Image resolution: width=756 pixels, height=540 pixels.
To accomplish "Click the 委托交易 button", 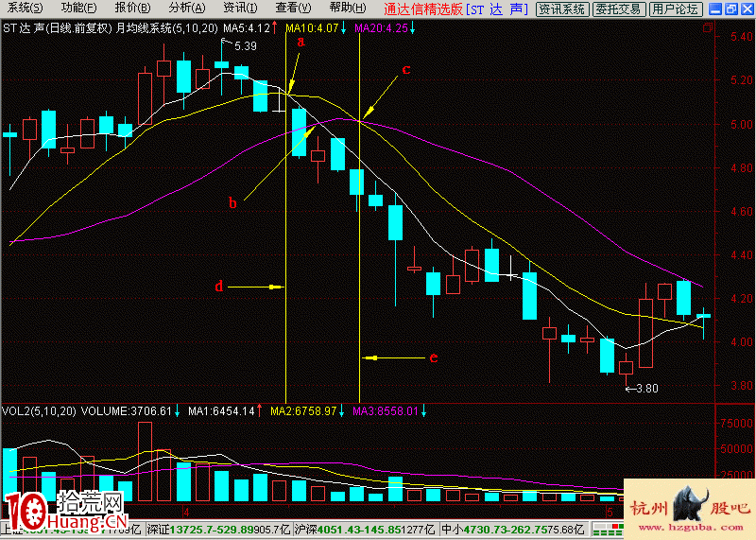I will (619, 9).
